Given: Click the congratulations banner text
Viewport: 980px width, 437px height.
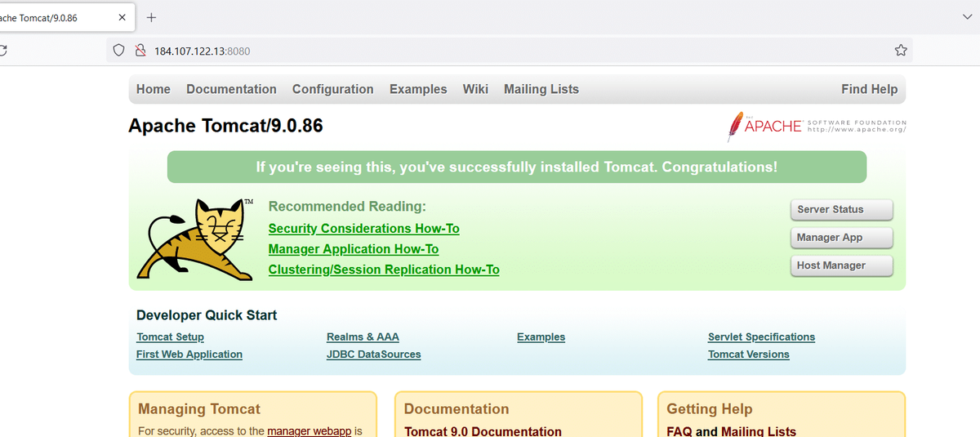Looking at the screenshot, I should pyautogui.click(x=516, y=167).
